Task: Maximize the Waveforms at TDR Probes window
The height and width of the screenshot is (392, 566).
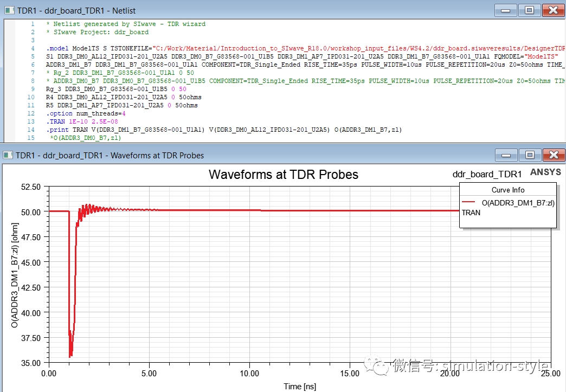Action: click(530, 155)
